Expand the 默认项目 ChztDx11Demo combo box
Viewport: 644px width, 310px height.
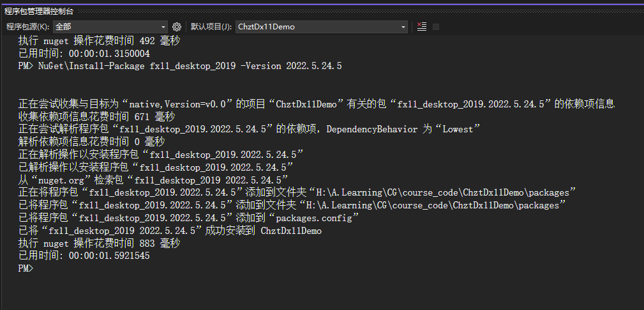pos(321,27)
